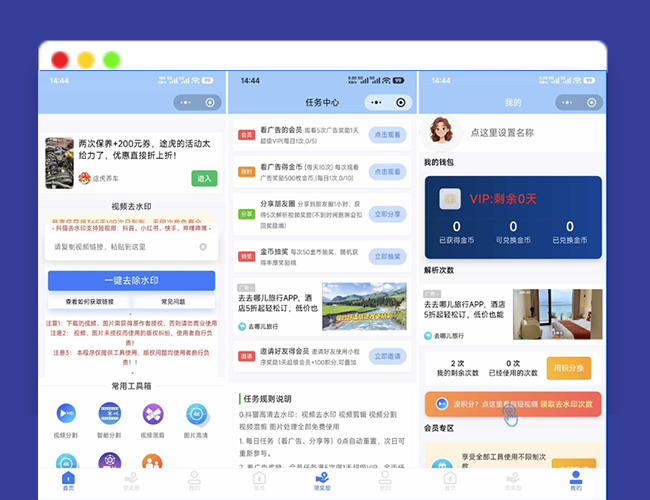Open the three-dot menu on 我的 screen
This screenshot has height=500, width=650.
[567, 102]
